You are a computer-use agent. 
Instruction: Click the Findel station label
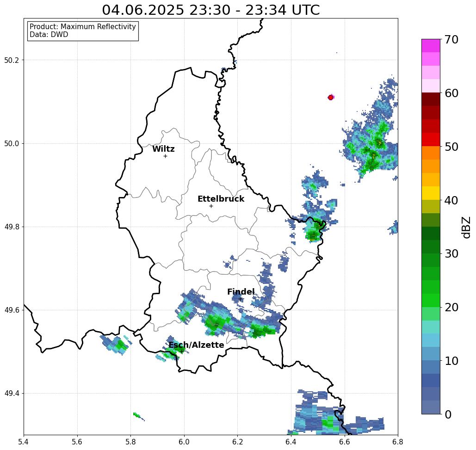click(241, 292)
